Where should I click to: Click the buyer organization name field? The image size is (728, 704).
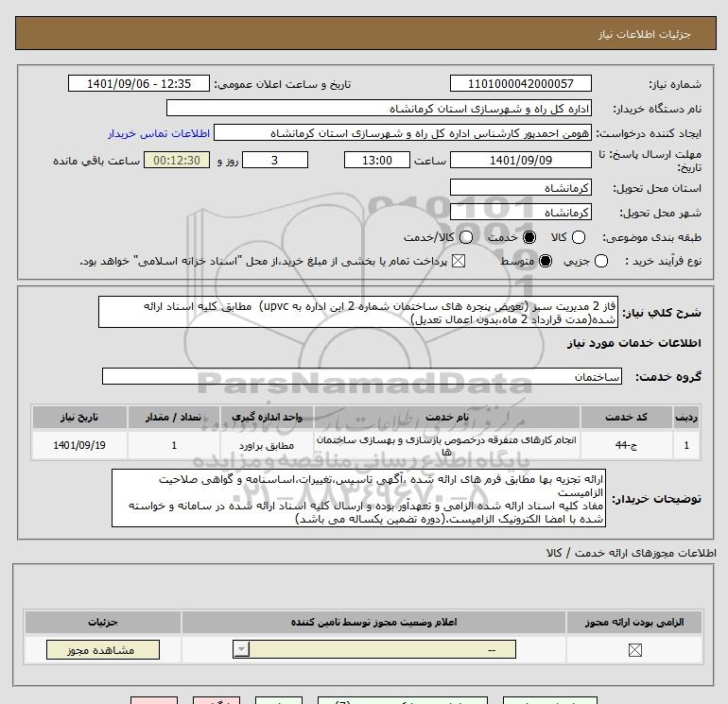click(379, 109)
